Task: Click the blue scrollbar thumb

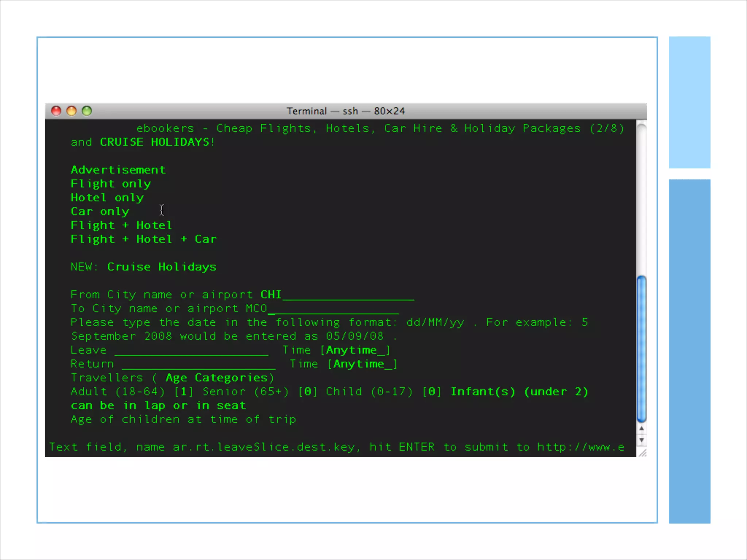Action: coord(642,349)
